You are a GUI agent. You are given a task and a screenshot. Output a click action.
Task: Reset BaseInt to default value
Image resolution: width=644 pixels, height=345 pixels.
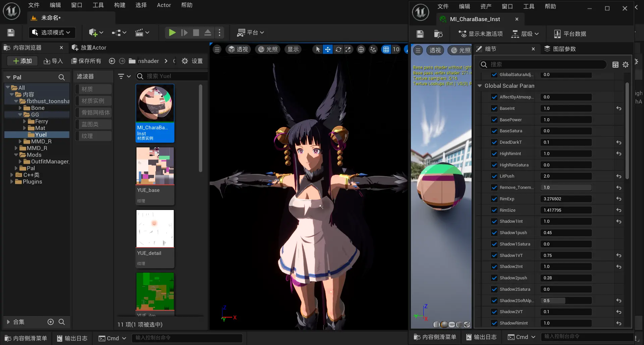point(619,109)
